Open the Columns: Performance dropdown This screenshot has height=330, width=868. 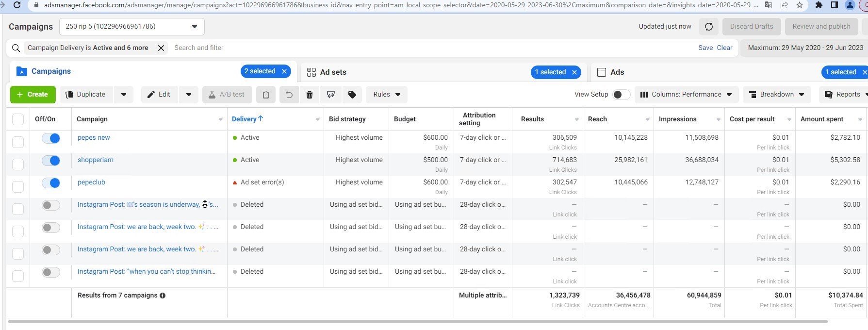click(687, 95)
